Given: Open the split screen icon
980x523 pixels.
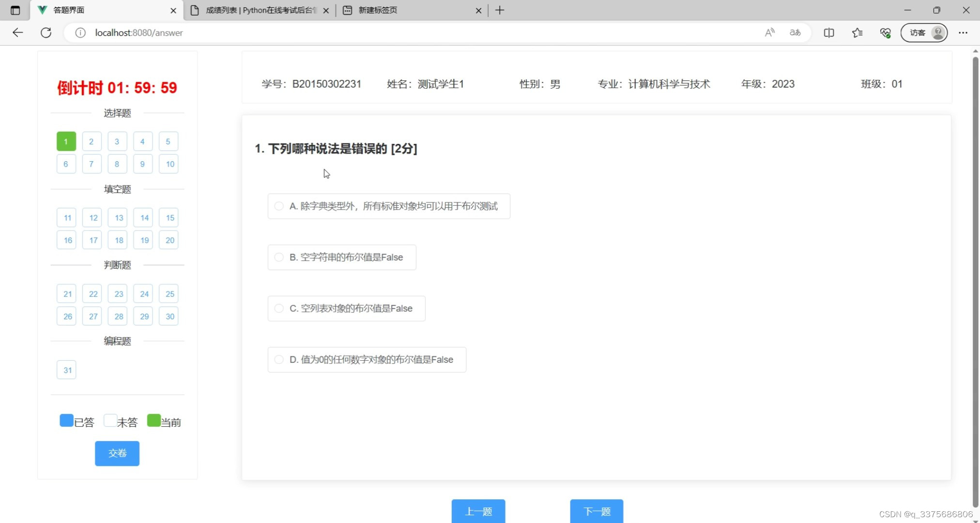Looking at the screenshot, I should pos(829,32).
